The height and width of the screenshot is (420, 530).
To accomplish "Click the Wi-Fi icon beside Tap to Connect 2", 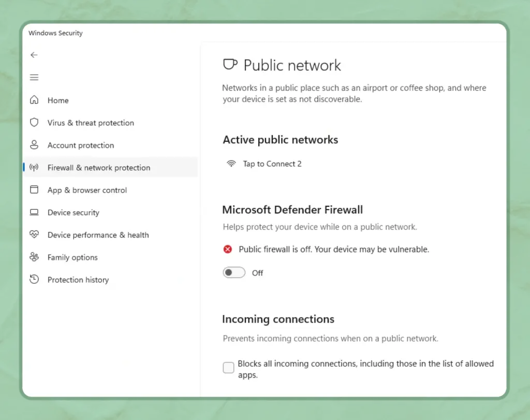I will tap(231, 164).
